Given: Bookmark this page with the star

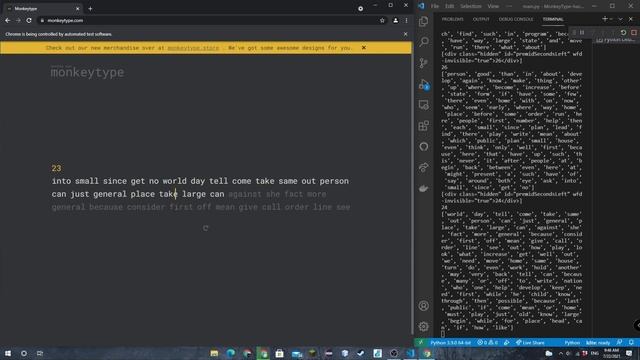Looking at the screenshot, I should click(382, 20).
